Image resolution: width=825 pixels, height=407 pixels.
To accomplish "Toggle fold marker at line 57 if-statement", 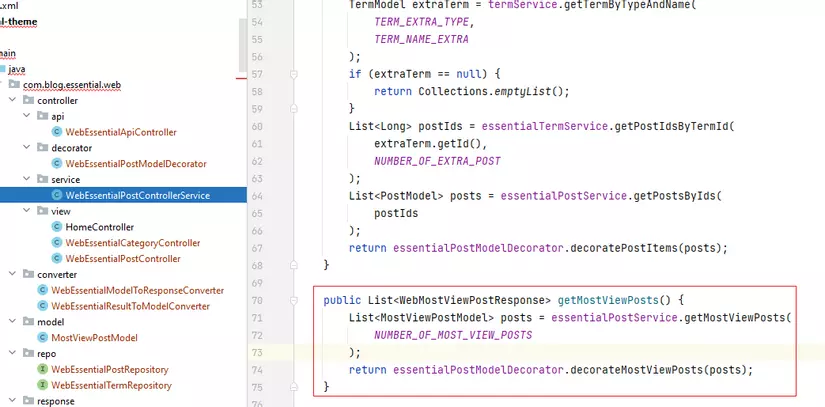I will click(293, 74).
